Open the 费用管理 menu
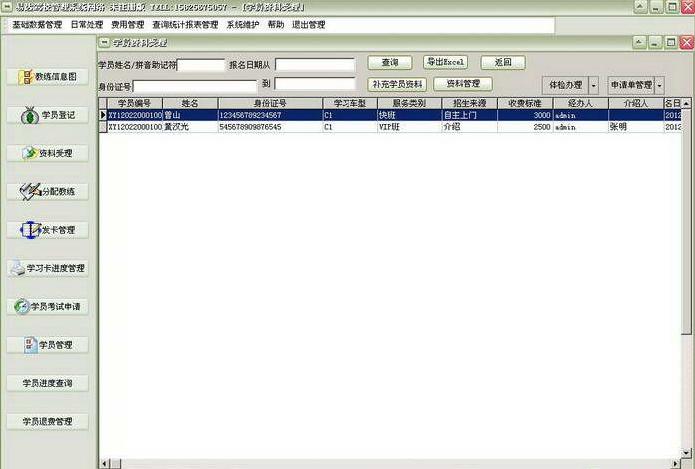 [x=127, y=25]
